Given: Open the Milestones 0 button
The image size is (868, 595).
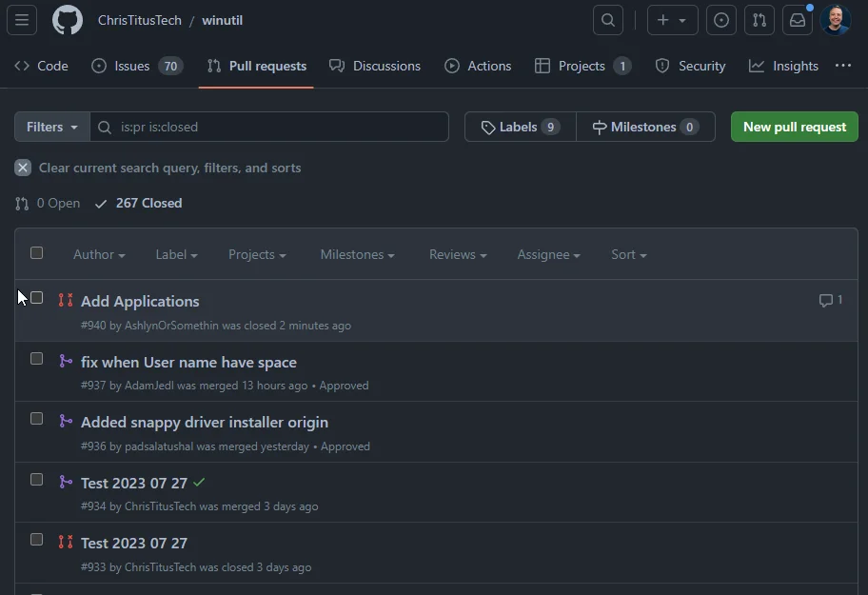Looking at the screenshot, I should [645, 127].
